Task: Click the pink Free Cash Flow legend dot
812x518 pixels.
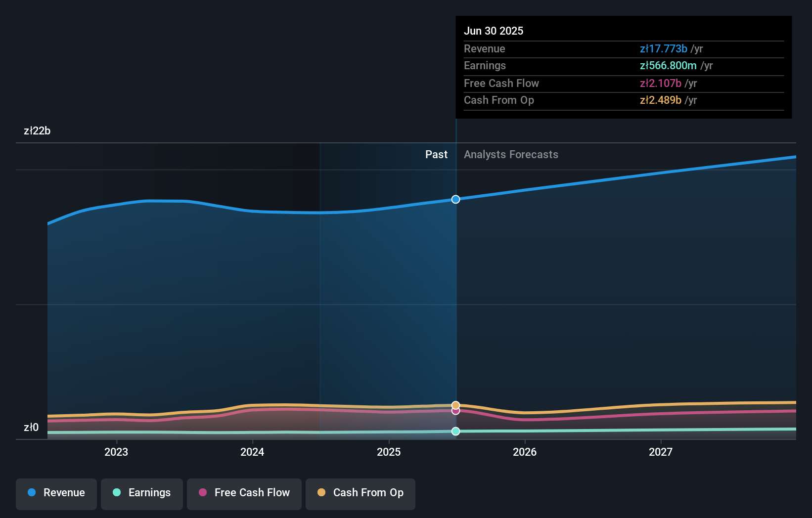Action: tap(202, 493)
